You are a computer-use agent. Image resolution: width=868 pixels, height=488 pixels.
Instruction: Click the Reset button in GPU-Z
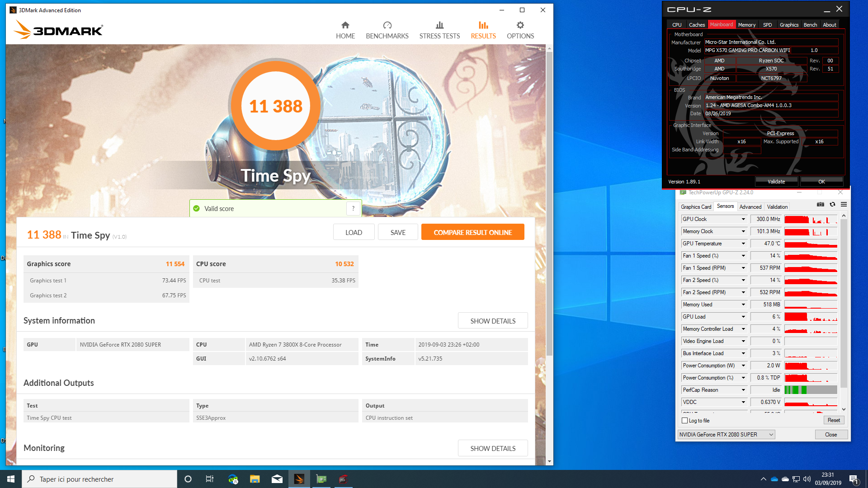tap(834, 420)
